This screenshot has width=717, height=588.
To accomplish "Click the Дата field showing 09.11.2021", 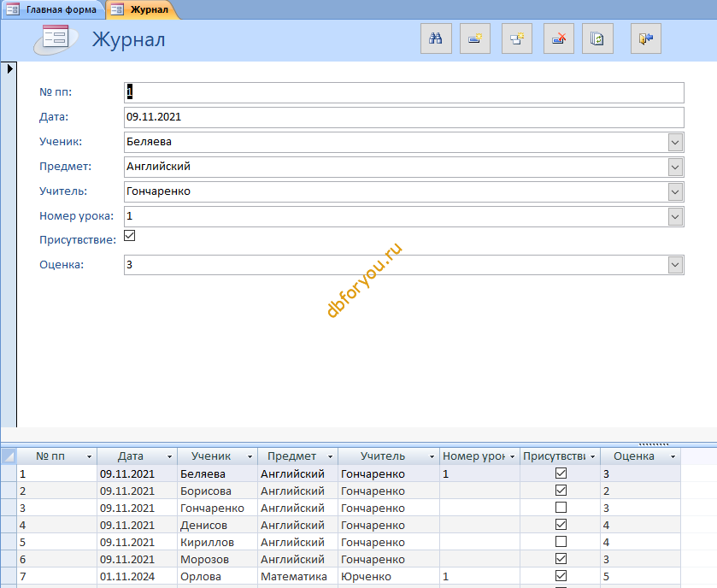I will 403,117.
